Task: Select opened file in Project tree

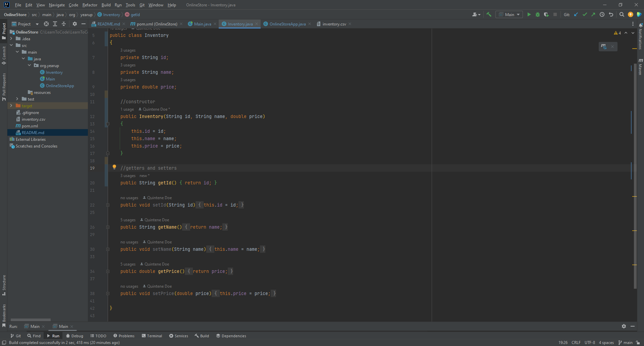Action: [46, 24]
